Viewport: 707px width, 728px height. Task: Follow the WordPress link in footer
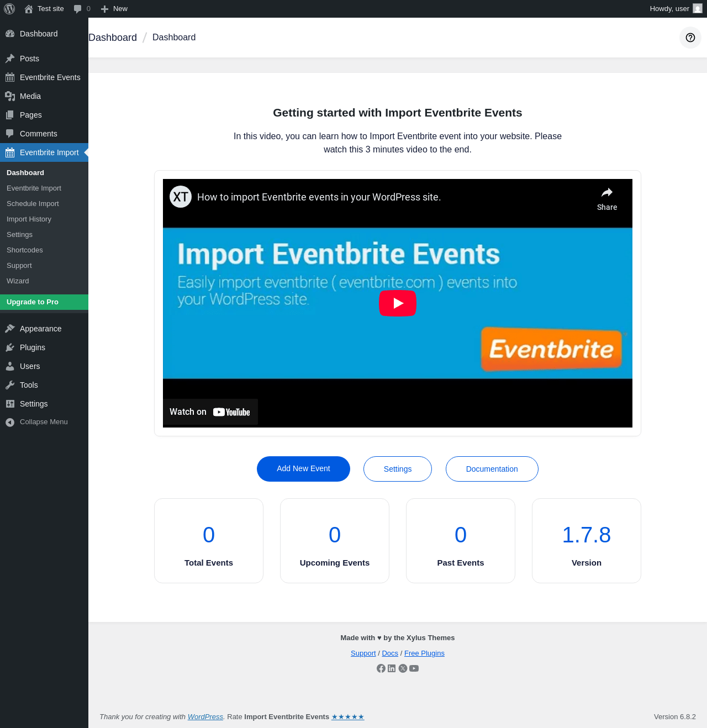pos(205,717)
